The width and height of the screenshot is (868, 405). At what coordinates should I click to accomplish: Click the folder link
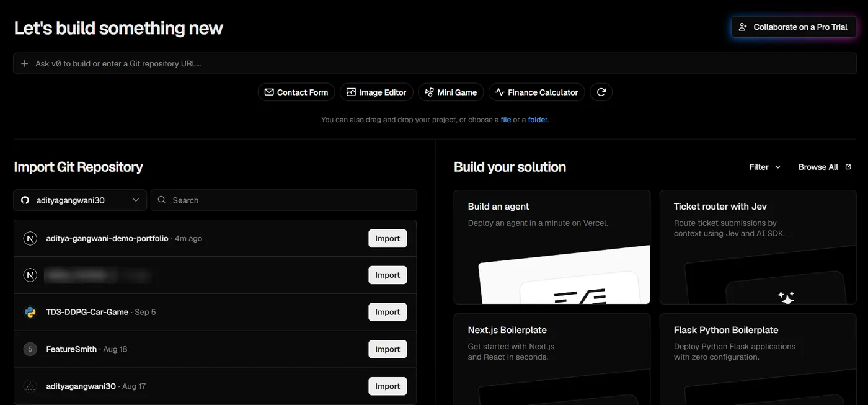pyautogui.click(x=538, y=120)
